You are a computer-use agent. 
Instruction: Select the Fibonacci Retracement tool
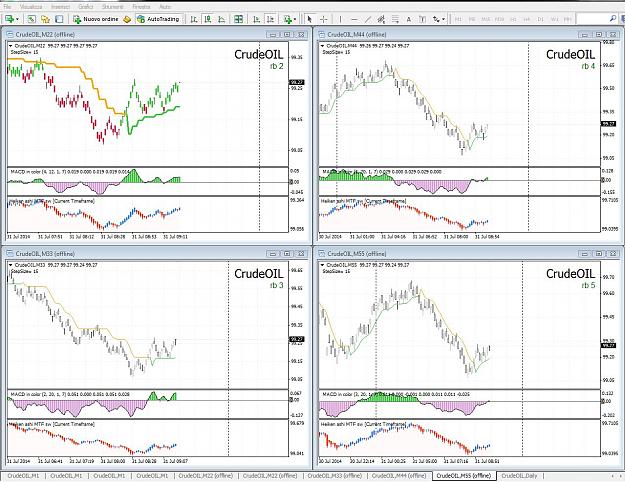(x=395, y=19)
